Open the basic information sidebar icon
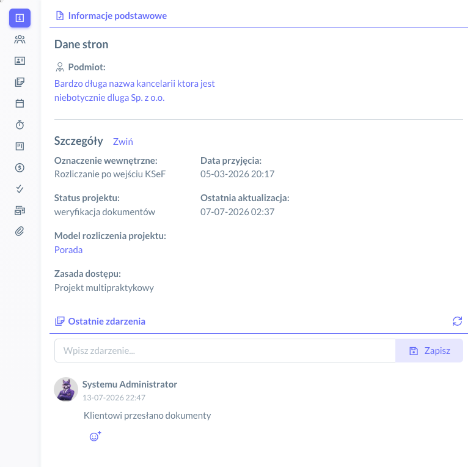 coord(20,18)
